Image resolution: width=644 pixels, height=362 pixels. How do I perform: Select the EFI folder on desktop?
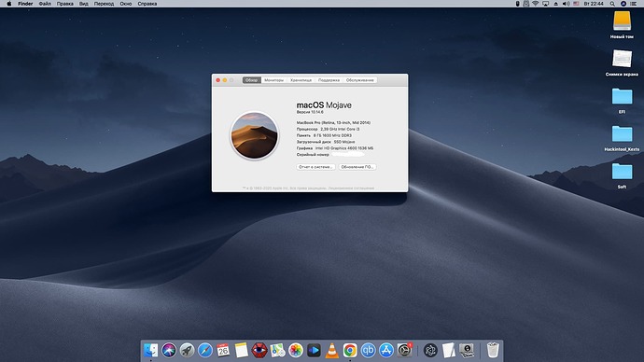point(622,96)
